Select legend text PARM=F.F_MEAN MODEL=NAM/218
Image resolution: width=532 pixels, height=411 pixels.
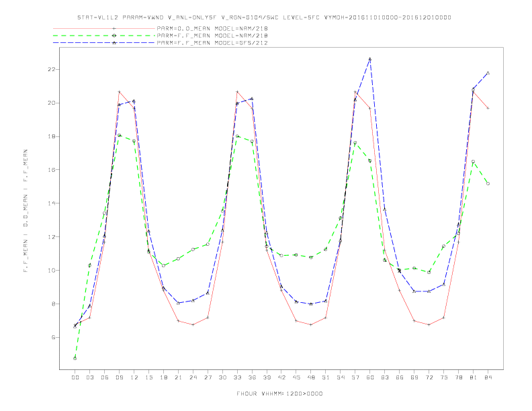point(212,36)
